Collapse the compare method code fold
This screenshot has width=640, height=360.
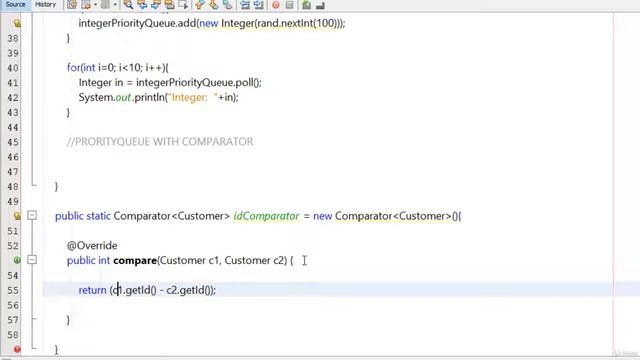click(32, 260)
